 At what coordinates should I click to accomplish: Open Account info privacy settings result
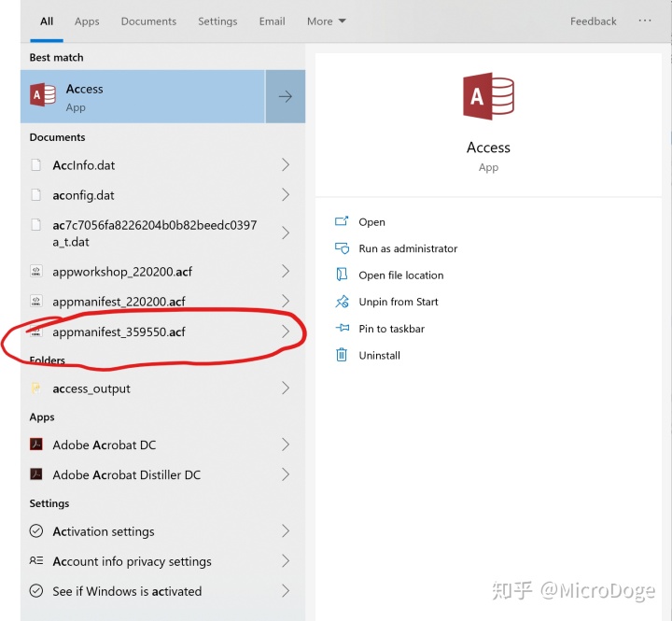162,561
